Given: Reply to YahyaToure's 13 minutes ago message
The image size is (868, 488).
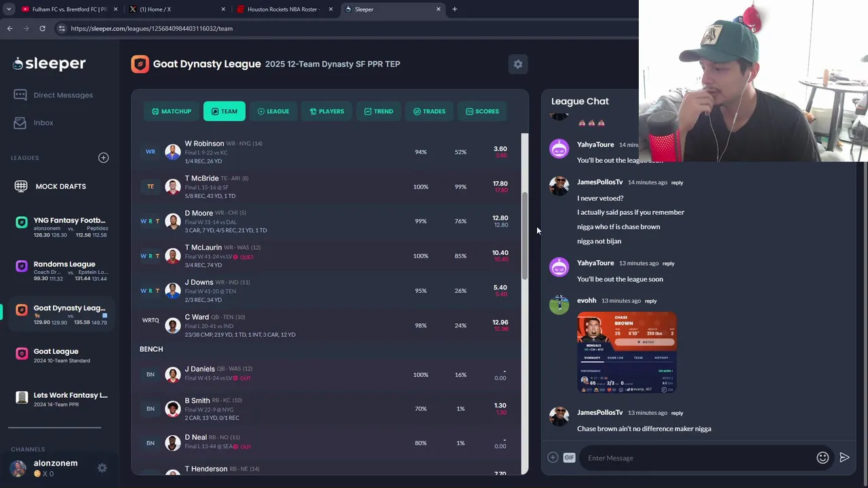Looking at the screenshot, I should tap(668, 264).
